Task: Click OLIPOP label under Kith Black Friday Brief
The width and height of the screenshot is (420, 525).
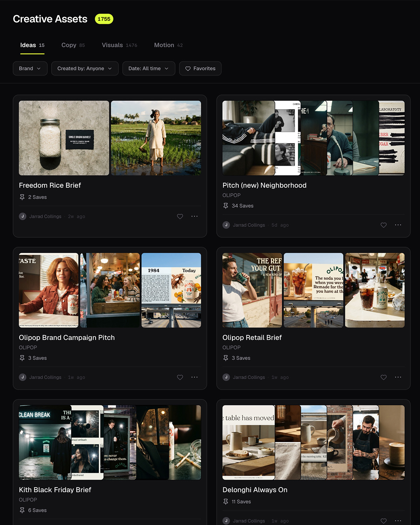Action: pos(28,500)
